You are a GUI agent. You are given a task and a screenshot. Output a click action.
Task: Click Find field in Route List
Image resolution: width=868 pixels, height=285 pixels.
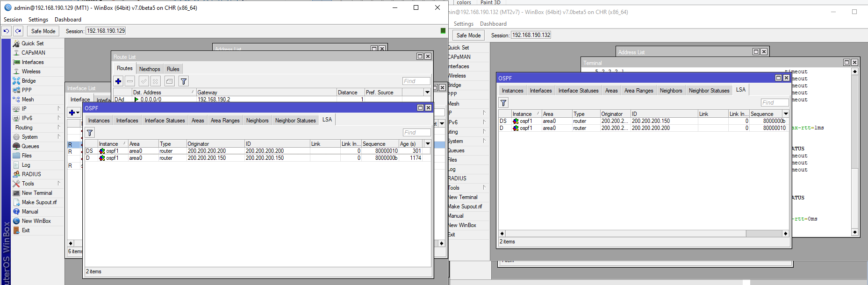[416, 81]
